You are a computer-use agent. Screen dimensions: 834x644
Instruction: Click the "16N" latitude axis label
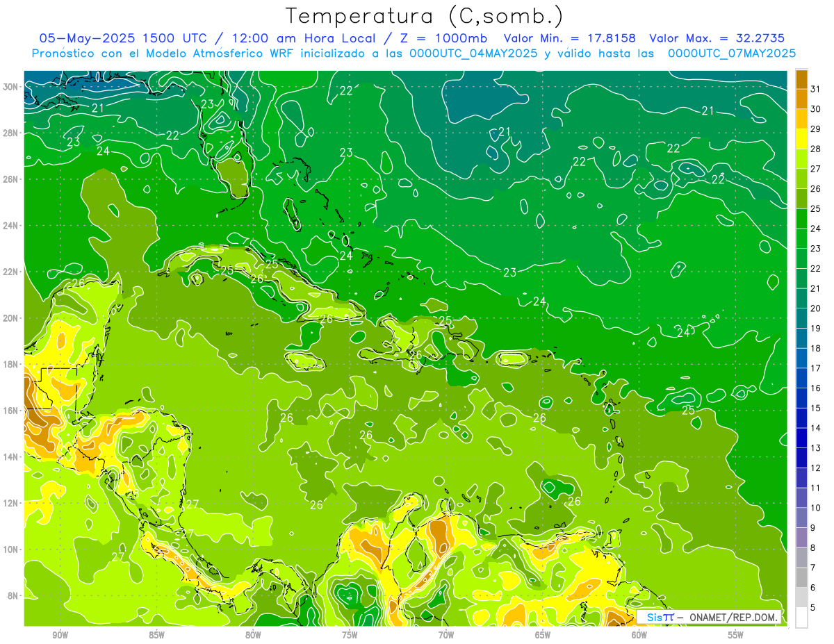[x=10, y=411]
